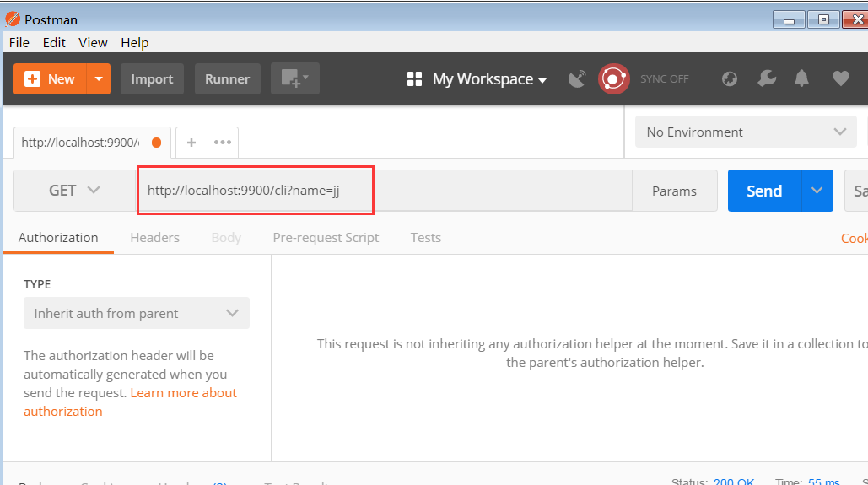The height and width of the screenshot is (485, 868).
Task: Change the GET method dropdown
Action: point(74,191)
